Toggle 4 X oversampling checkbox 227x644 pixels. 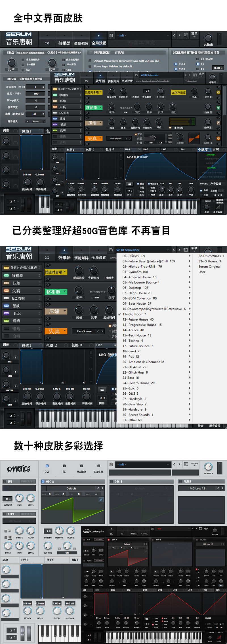pos(198,69)
